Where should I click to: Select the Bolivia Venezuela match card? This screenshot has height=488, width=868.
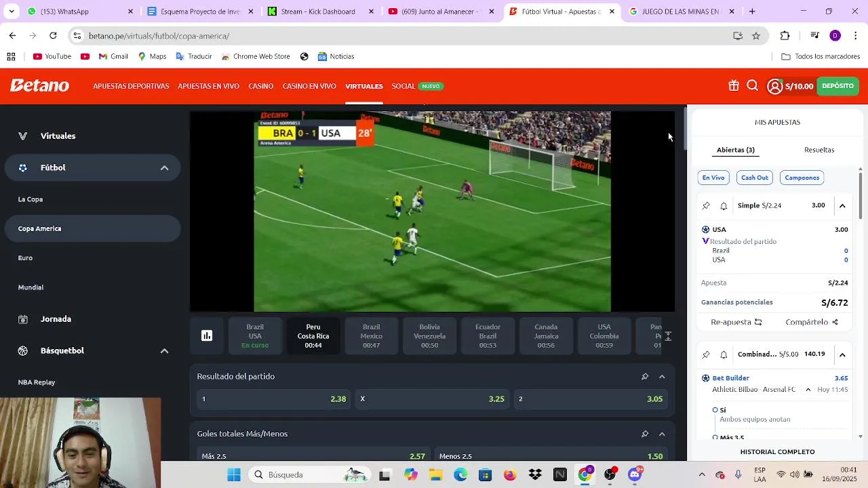click(429, 336)
